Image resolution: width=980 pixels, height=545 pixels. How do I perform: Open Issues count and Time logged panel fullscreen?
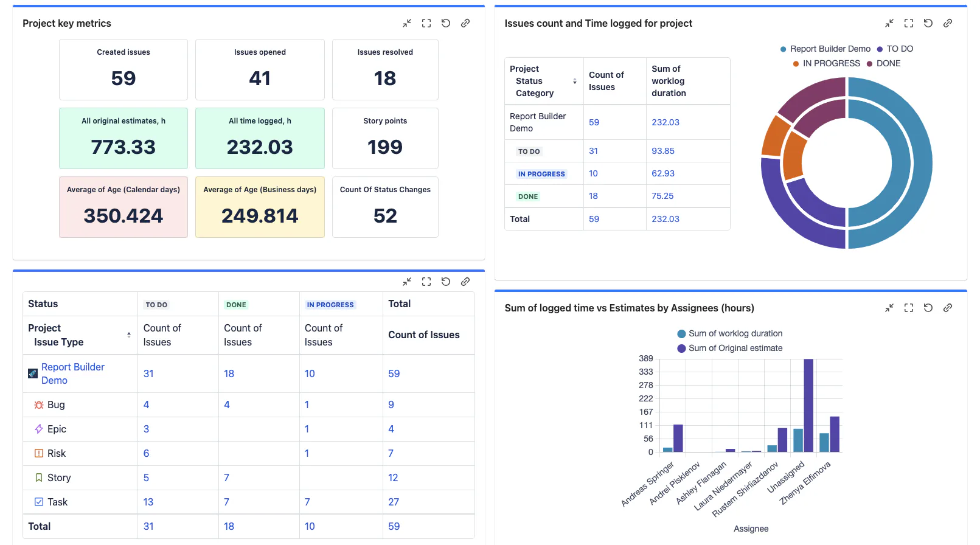[909, 23]
